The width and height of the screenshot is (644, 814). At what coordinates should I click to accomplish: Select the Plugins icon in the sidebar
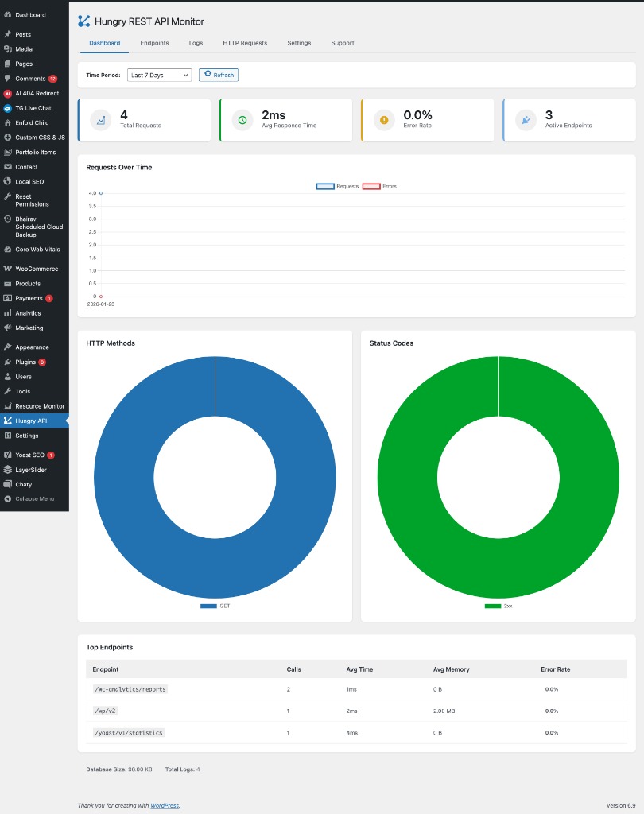[x=10, y=362]
